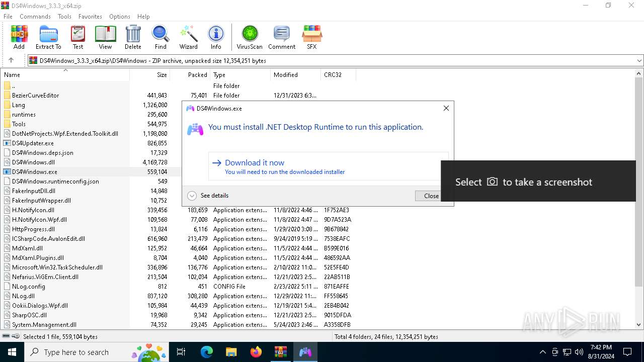This screenshot has width=644, height=362.
Task: Open Task View on taskbar
Action: coord(181,352)
